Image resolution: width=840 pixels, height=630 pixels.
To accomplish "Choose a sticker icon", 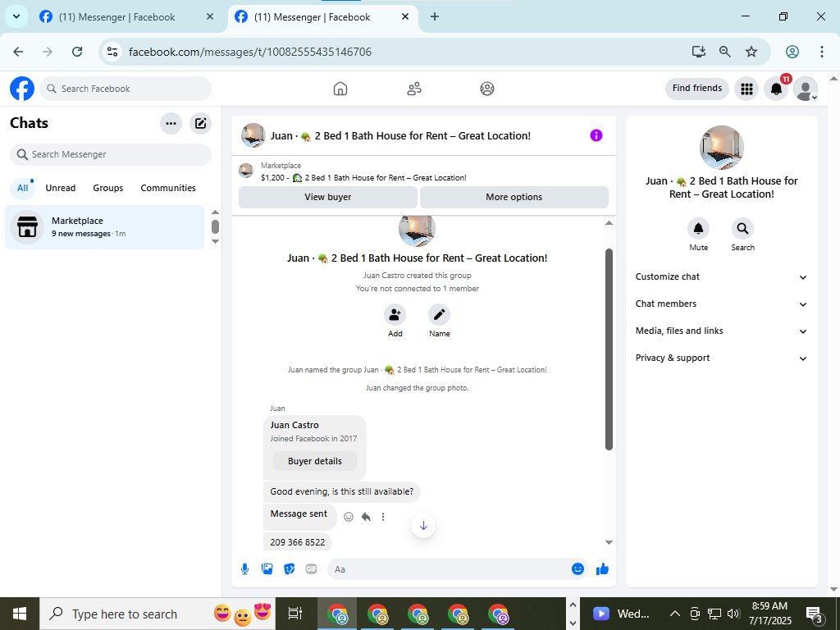I will click(x=290, y=569).
